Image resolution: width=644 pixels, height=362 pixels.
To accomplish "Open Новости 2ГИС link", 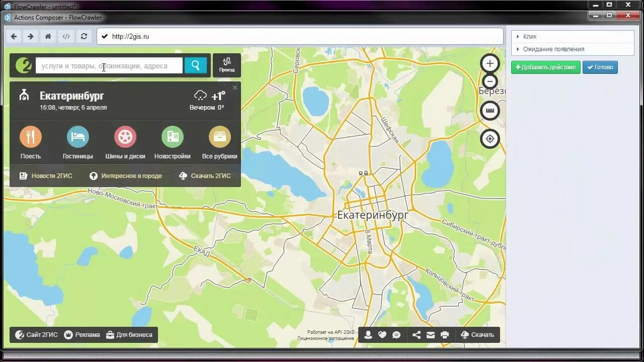I will pyautogui.click(x=46, y=176).
